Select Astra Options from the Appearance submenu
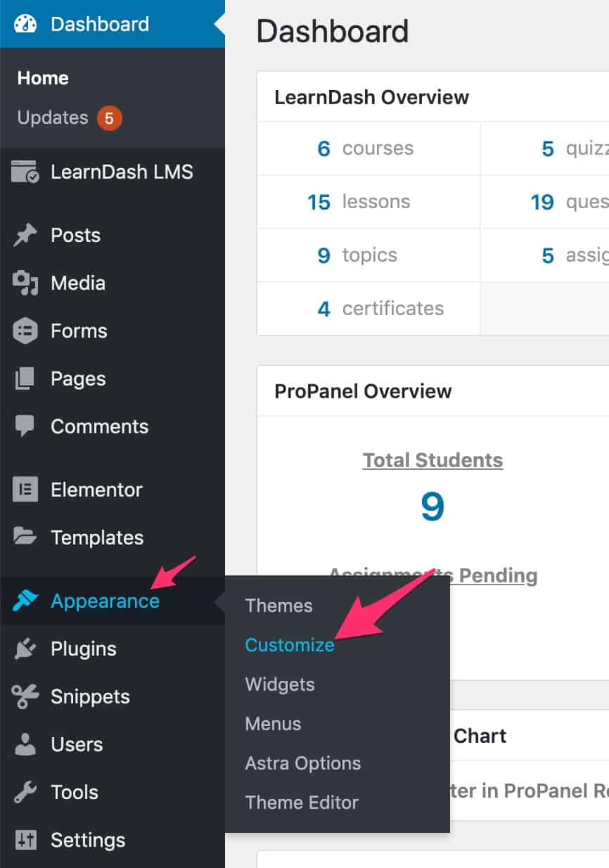This screenshot has height=868, width=609. point(302,763)
